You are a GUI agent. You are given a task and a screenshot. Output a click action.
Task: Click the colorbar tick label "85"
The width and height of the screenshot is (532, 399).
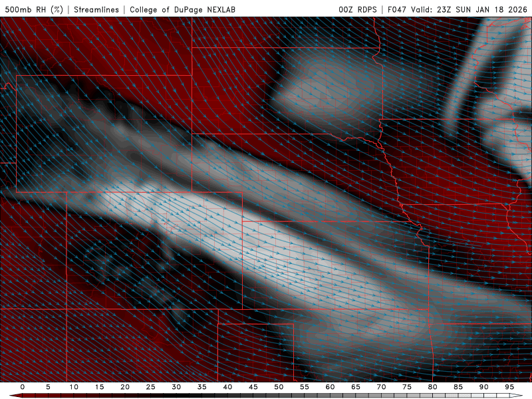point(458,387)
